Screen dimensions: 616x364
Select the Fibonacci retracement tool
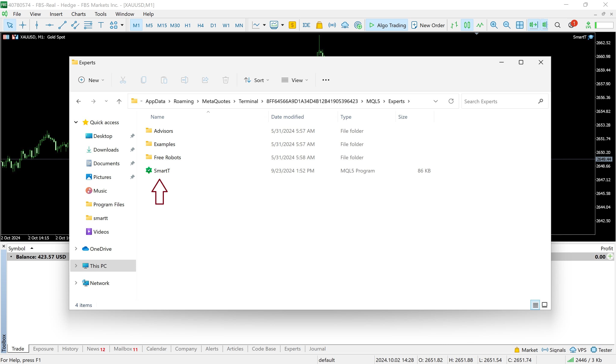coord(88,25)
